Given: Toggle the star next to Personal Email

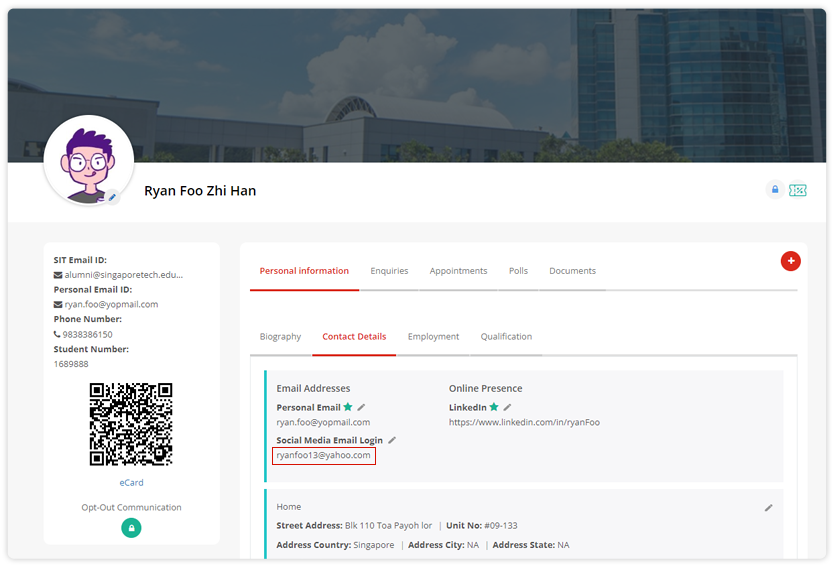Looking at the screenshot, I should click(348, 407).
